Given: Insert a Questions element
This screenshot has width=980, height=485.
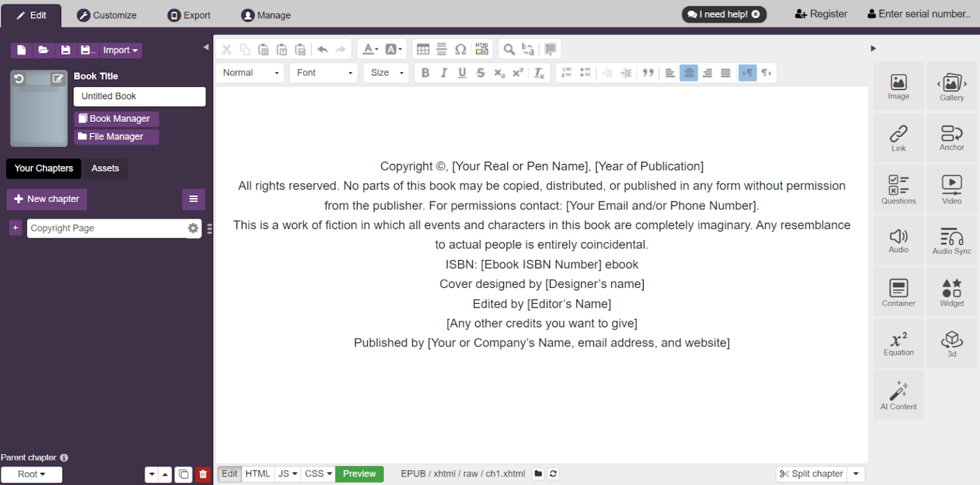Looking at the screenshot, I should coord(898,188).
